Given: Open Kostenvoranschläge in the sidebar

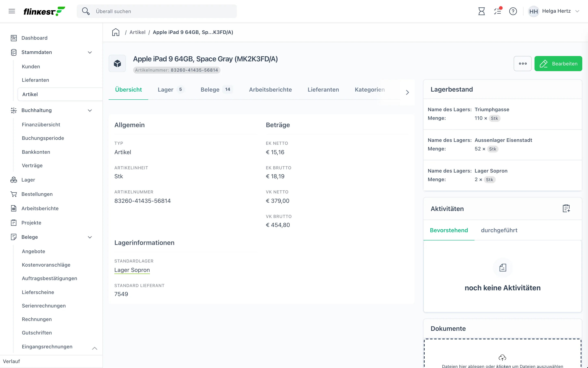Looking at the screenshot, I should point(46,265).
